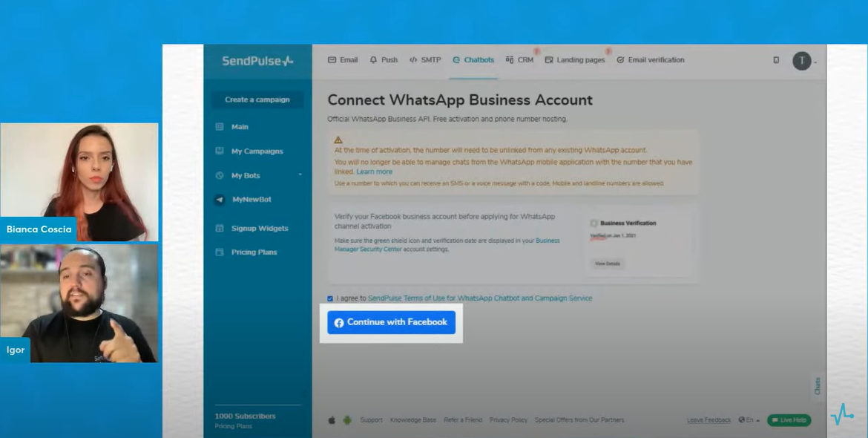Click the SendPulse logo
868x438 pixels.
(x=257, y=61)
